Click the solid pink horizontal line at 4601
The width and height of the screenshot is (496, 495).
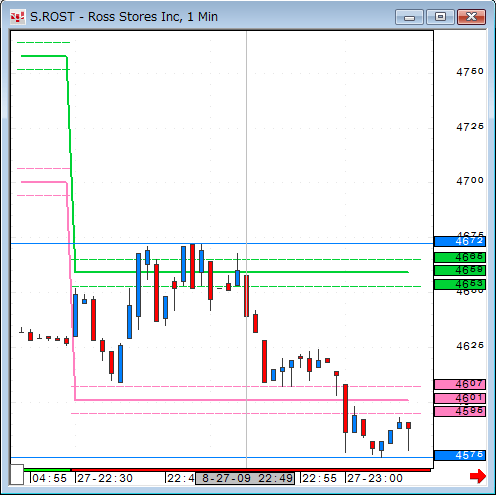point(242,400)
